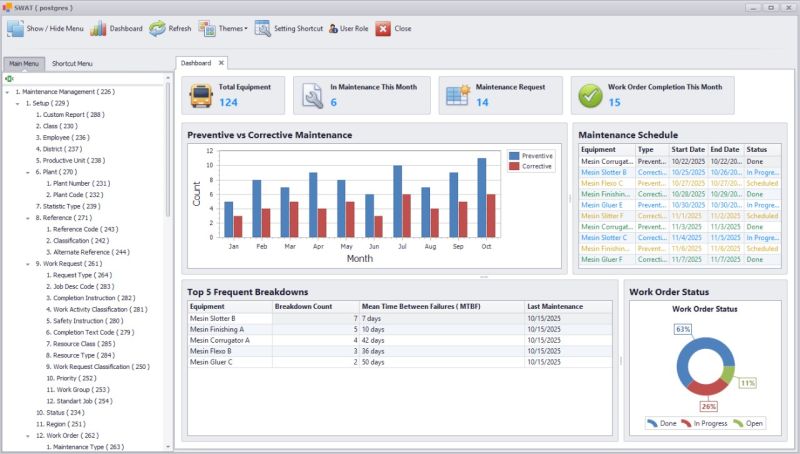
Task: Collapse the Reference tree node
Action: coord(28,218)
